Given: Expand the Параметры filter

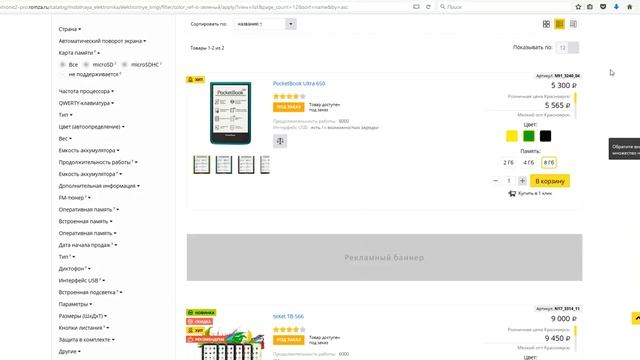Looking at the screenshot, I should click(x=75, y=304).
